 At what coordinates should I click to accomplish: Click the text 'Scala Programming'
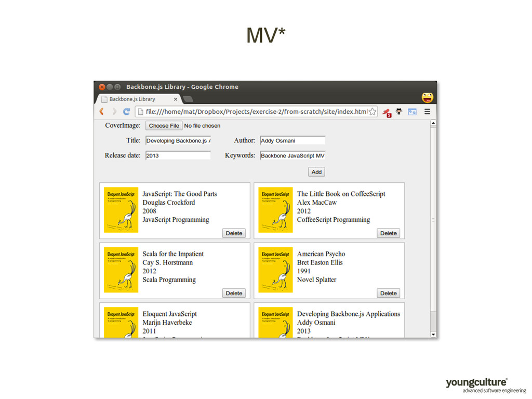pos(169,280)
